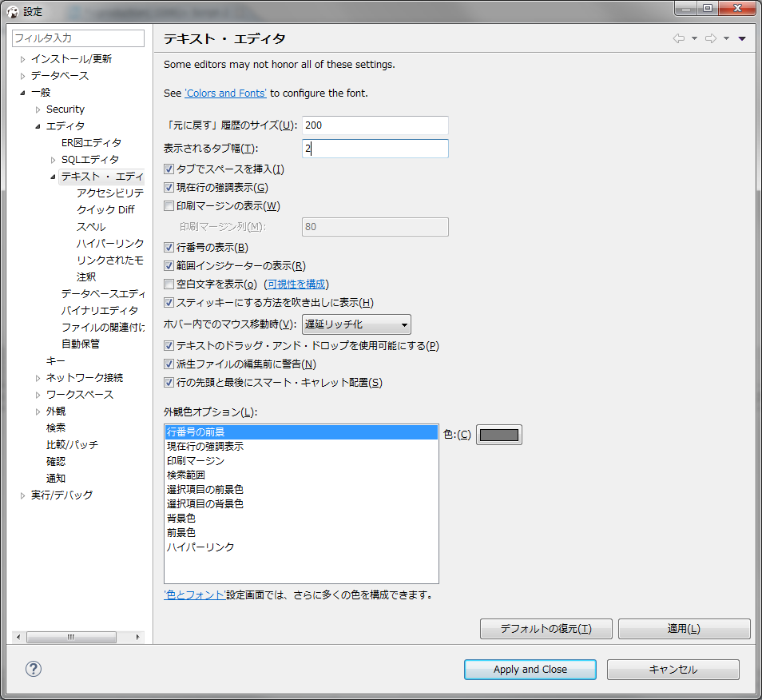This screenshot has height=700, width=762.
Task: Click the デフォルトの復元 button
Action: click(x=546, y=629)
